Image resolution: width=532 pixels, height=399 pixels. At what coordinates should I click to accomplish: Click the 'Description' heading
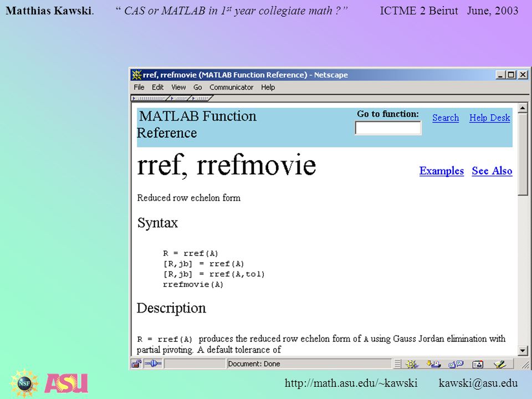[171, 308]
